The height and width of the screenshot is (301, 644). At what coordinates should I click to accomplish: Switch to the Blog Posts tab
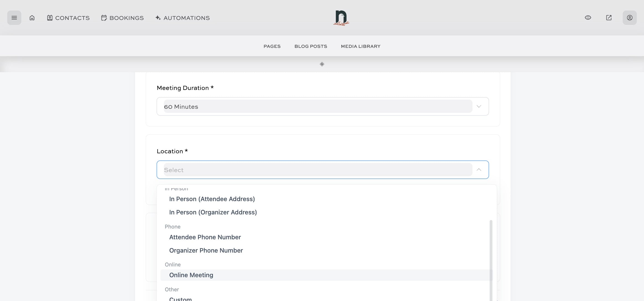(x=311, y=46)
